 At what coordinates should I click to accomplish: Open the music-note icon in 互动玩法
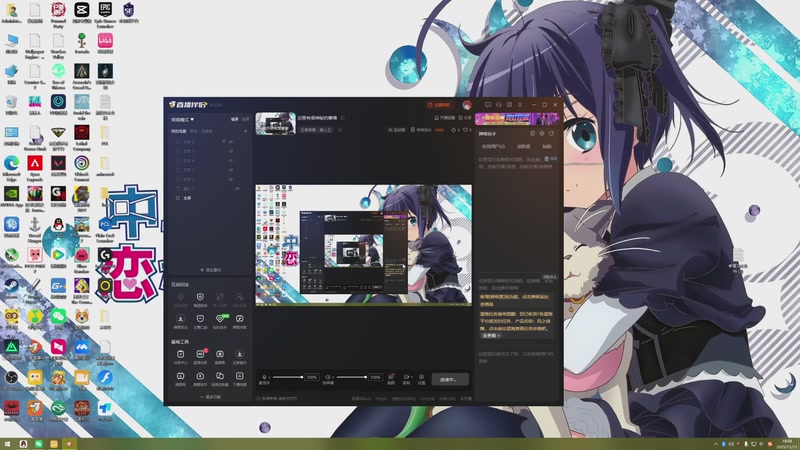(x=240, y=319)
